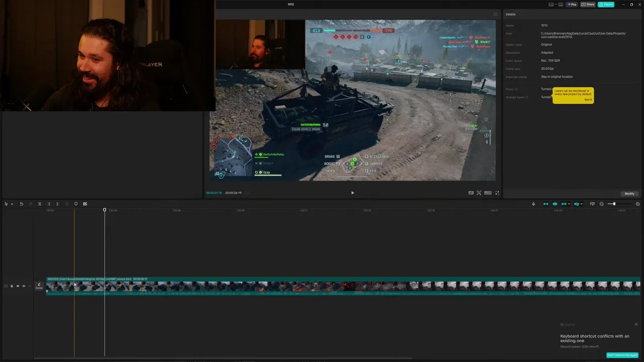This screenshot has width=644, height=362.
Task: Add a marker shield icon in toolbar
Action: [x=76, y=204]
